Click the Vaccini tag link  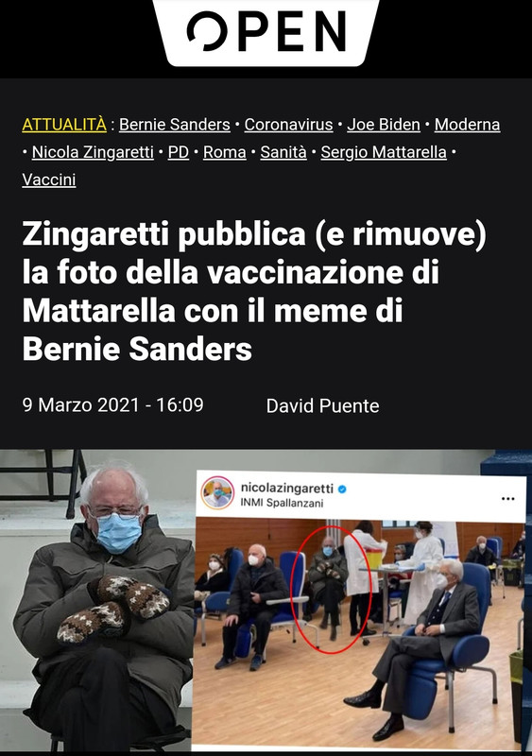pos(49,180)
